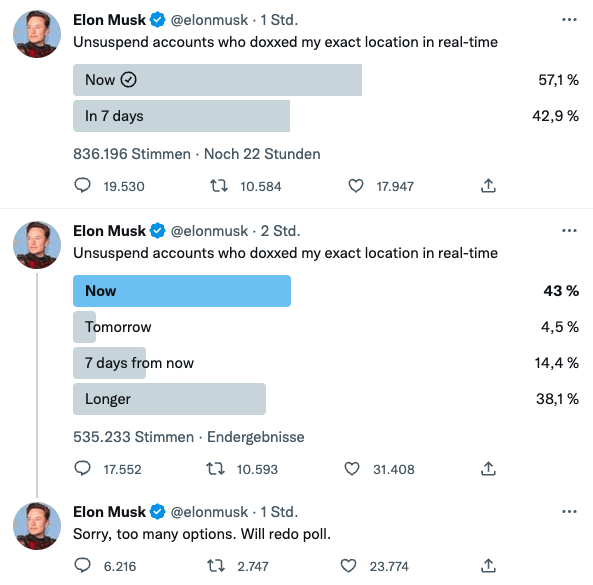
Task: Open more options on the 2 Std. tweet
Action: (x=569, y=231)
